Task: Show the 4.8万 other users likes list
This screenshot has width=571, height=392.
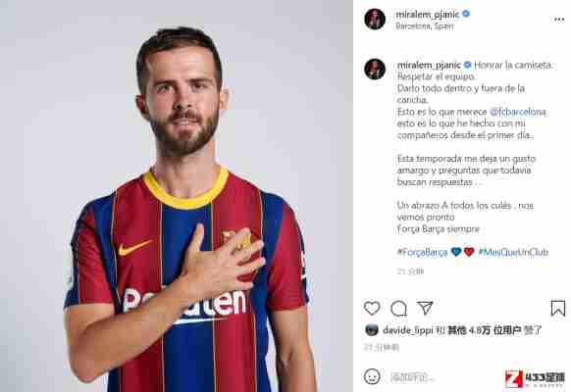Action: (x=485, y=330)
